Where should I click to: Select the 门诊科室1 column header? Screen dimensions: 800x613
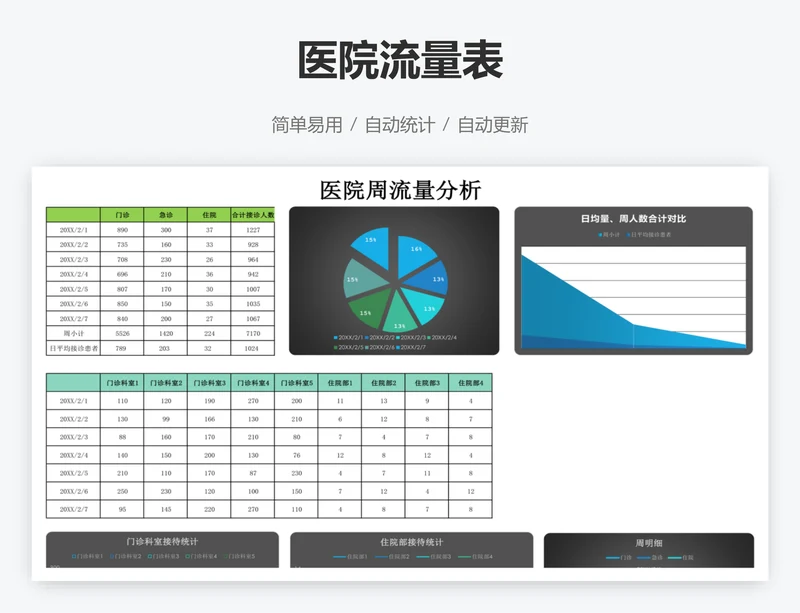click(122, 383)
